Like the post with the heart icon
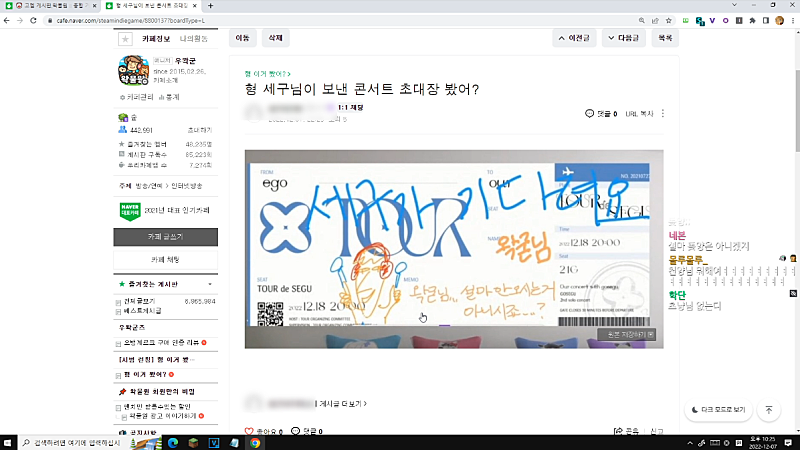Viewport: 800px width, 450px height. click(x=249, y=431)
